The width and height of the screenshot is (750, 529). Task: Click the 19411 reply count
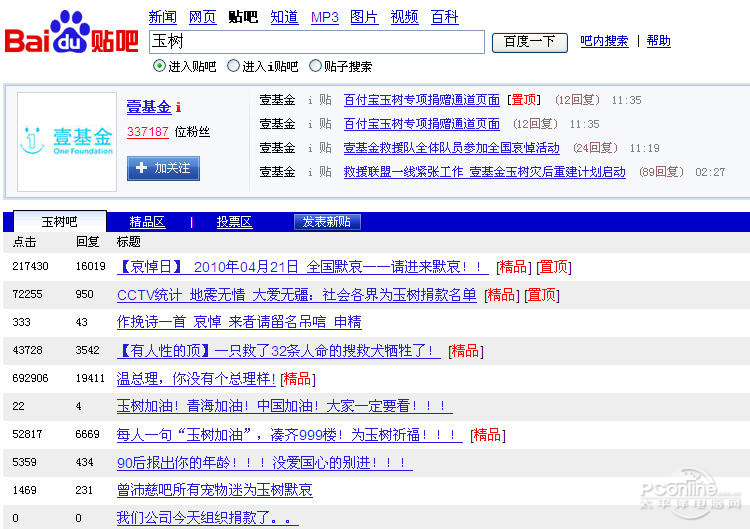click(90, 378)
